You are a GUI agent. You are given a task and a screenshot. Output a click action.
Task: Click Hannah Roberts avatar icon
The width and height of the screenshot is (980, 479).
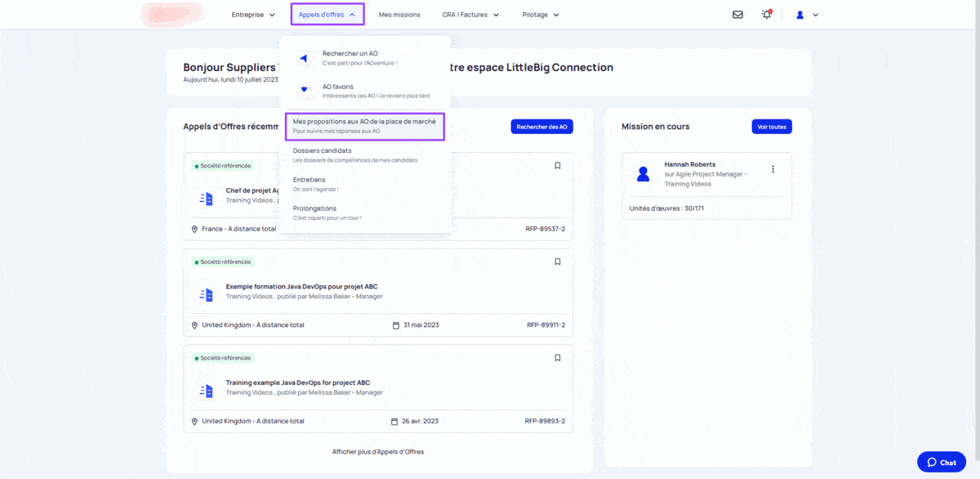click(x=644, y=173)
